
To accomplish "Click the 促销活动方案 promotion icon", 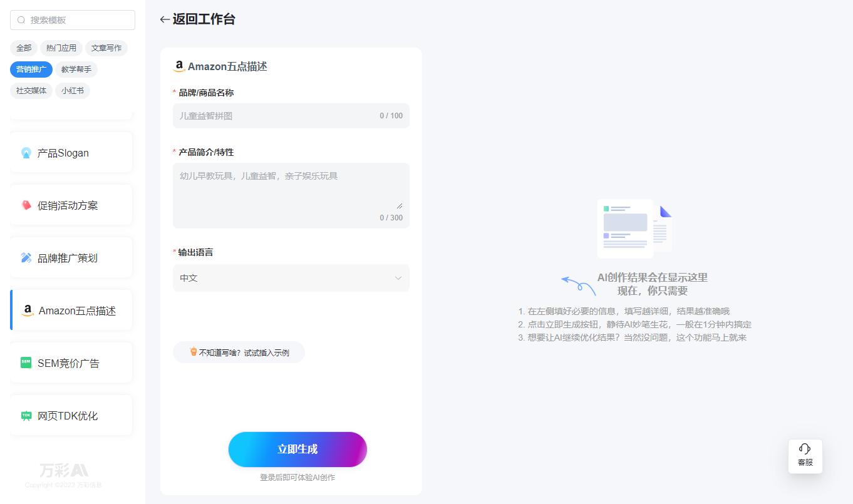I will pyautogui.click(x=26, y=205).
